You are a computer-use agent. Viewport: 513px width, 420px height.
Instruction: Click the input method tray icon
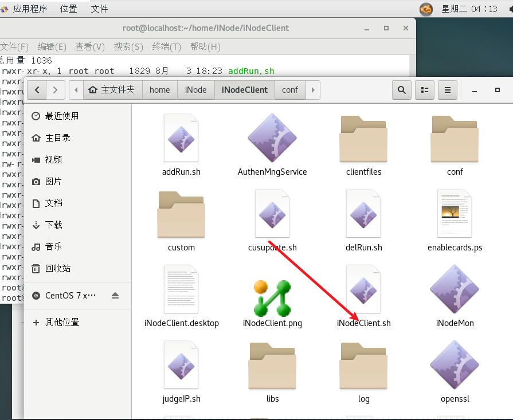pyautogui.click(x=426, y=9)
